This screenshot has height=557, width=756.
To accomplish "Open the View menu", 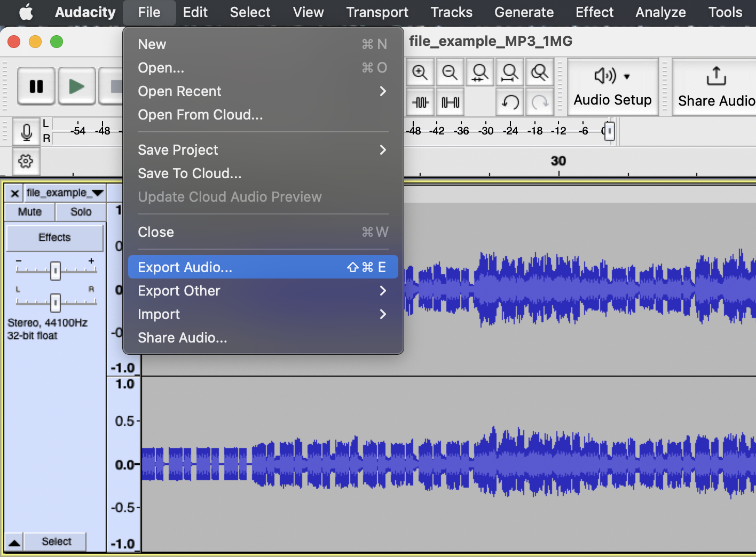I will pos(308,12).
